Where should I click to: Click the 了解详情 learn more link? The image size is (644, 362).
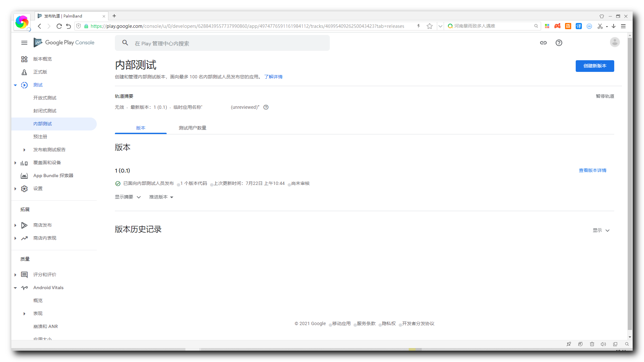pyautogui.click(x=273, y=77)
